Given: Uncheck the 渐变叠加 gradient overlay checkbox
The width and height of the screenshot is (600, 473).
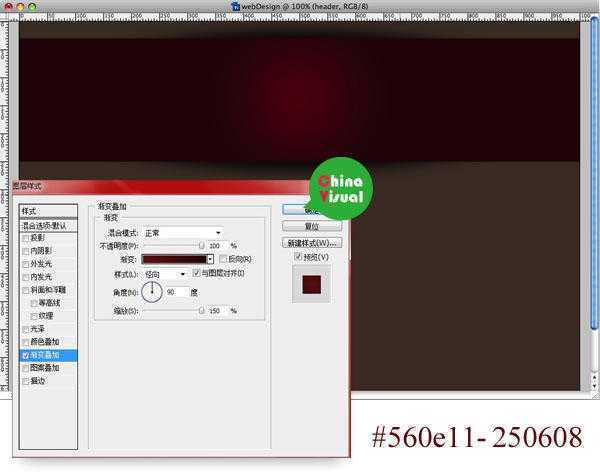Looking at the screenshot, I should 26,356.
